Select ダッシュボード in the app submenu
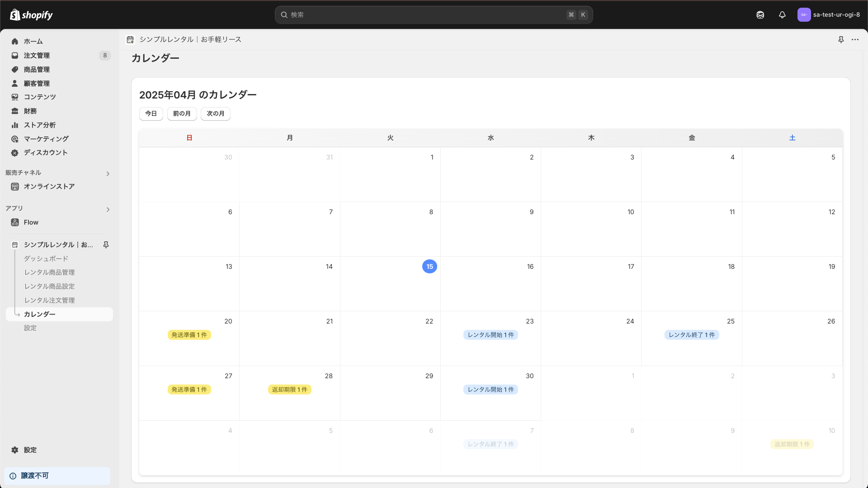The width and height of the screenshot is (868, 488). 46,258
